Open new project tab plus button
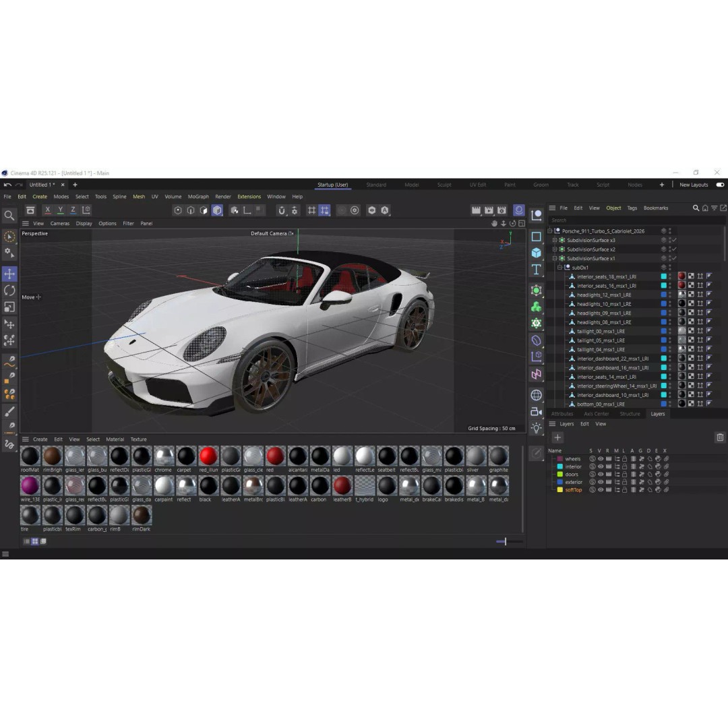This screenshot has height=728, width=728. point(75,185)
